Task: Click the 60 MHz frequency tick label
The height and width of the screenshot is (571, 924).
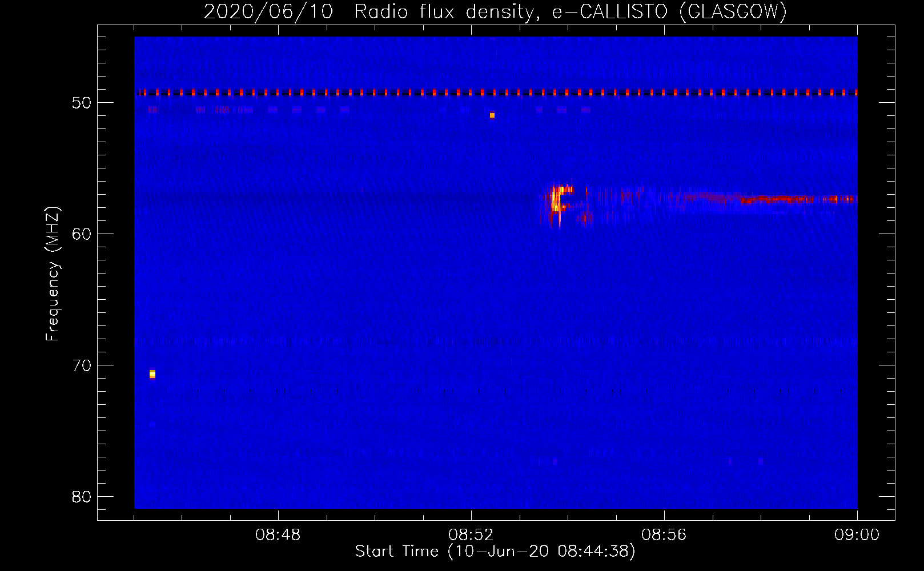Action: pyautogui.click(x=82, y=234)
